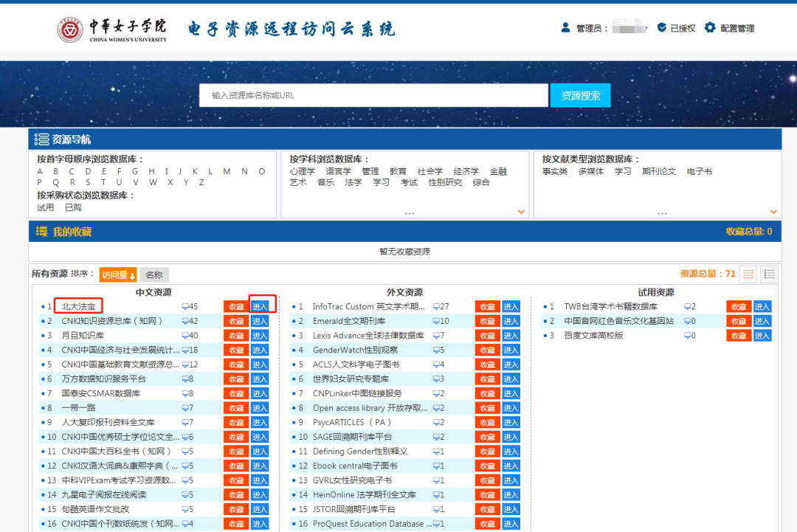
Task: Click the admin user profile icon
Action: point(564,28)
